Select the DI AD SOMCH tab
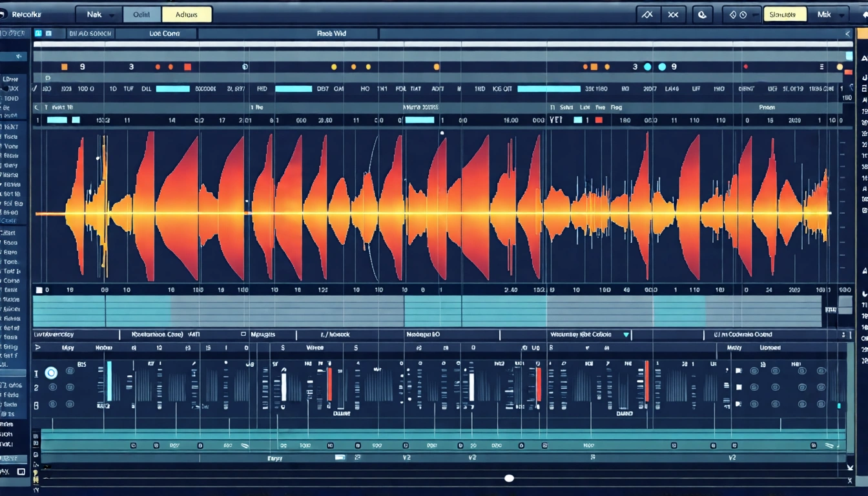Image resolution: width=868 pixels, height=496 pixels. pos(89,34)
